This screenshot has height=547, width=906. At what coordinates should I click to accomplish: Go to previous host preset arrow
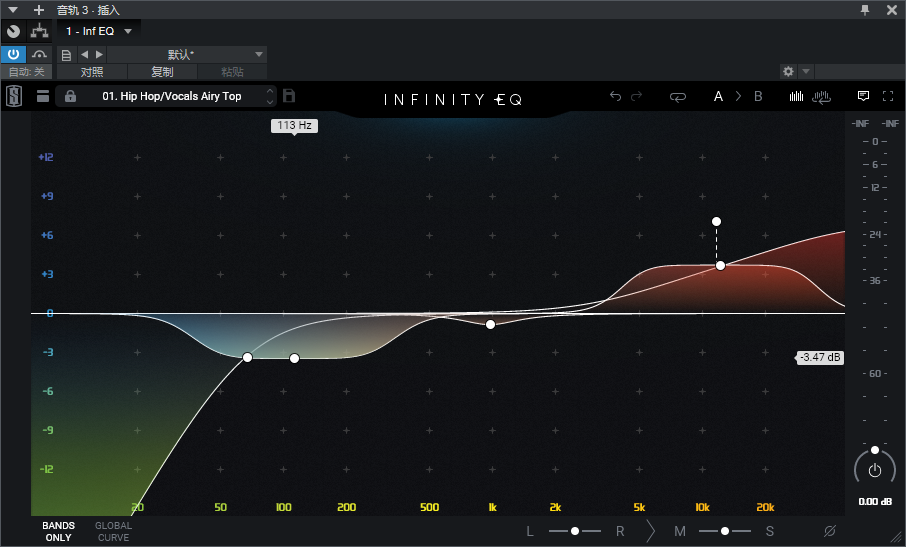84,54
